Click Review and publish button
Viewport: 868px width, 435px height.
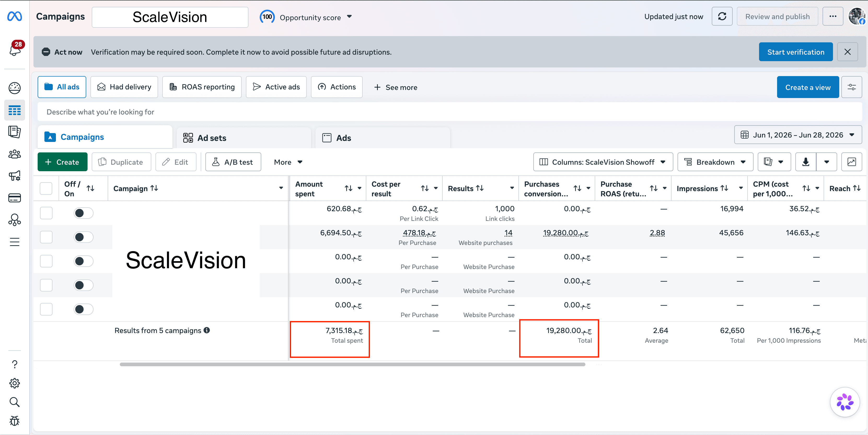click(777, 16)
